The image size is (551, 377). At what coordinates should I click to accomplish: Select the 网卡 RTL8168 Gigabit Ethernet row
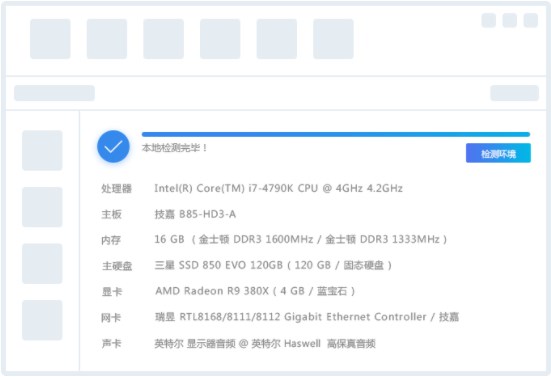point(280,317)
